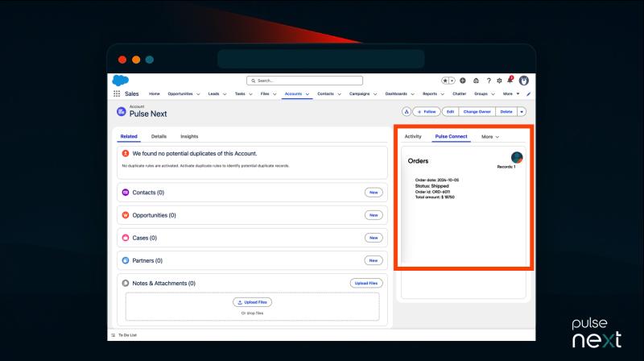Screen dimensions: 644x361
Task: Expand the Tasks nav chevron
Action: [x=250, y=94]
